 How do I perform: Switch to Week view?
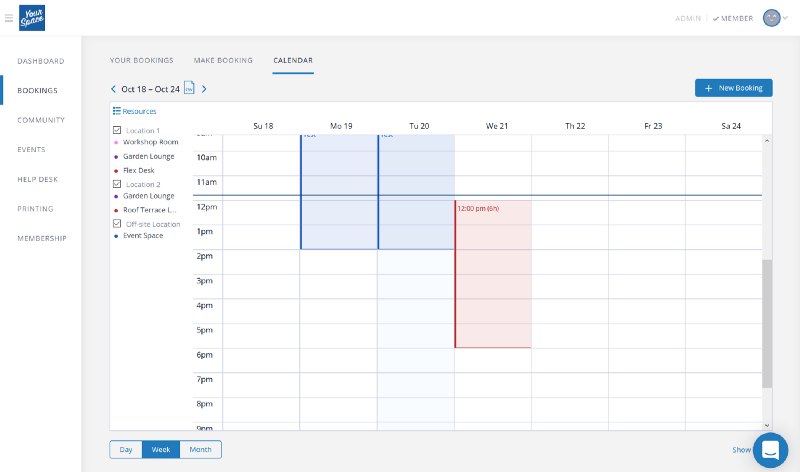[161, 450]
